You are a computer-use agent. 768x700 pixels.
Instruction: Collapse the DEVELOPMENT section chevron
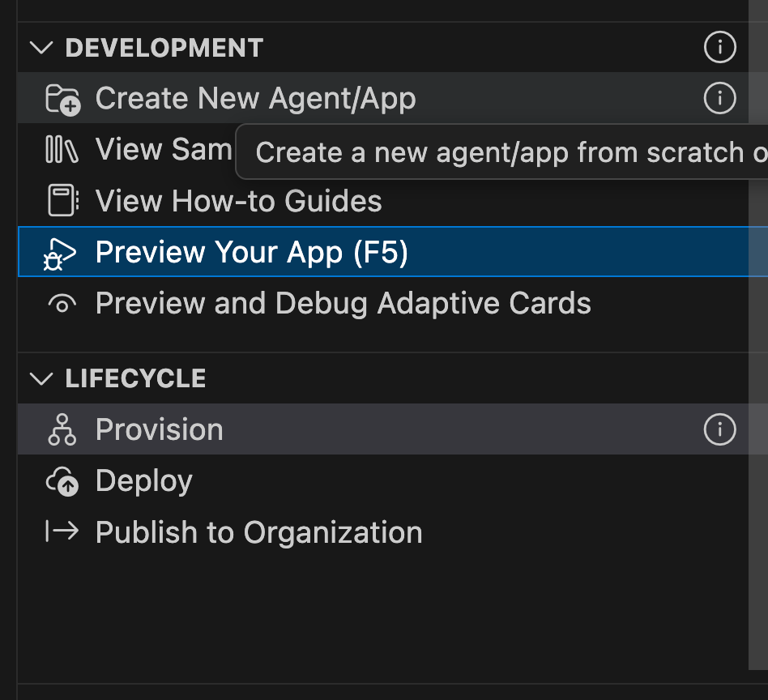41,48
